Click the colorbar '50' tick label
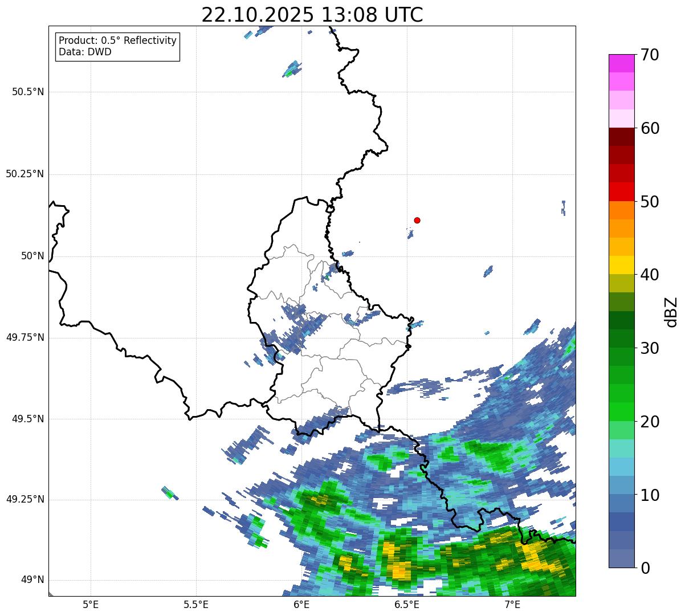685x616 pixels. (650, 202)
